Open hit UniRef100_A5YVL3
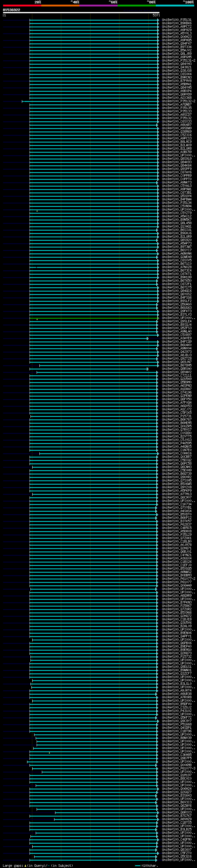The image size is (197, 868). tap(177, 33)
